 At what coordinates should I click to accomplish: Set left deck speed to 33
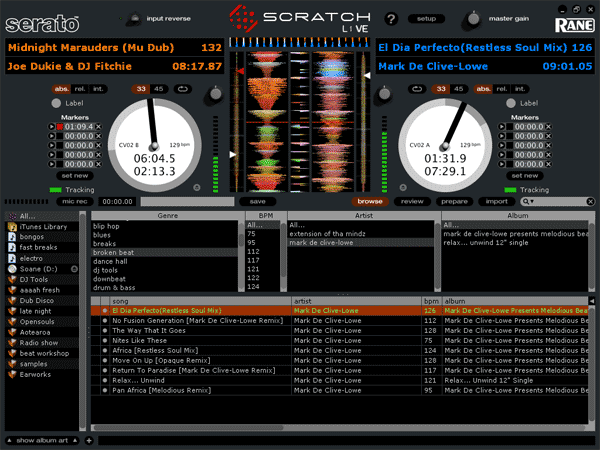(x=141, y=89)
